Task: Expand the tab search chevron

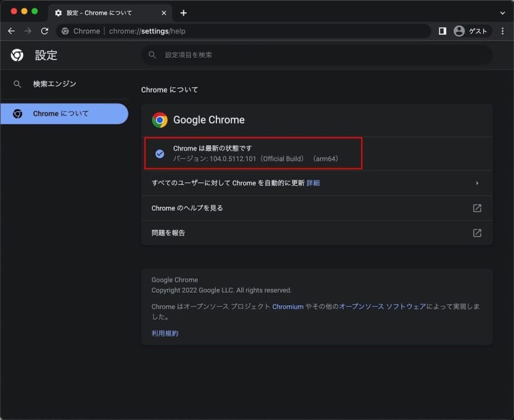Action: [502, 13]
